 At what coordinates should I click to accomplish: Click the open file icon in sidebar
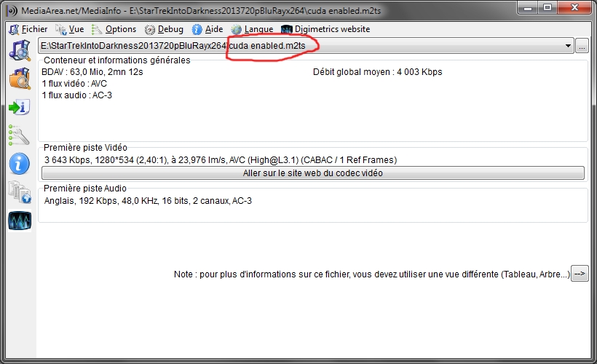tap(20, 50)
